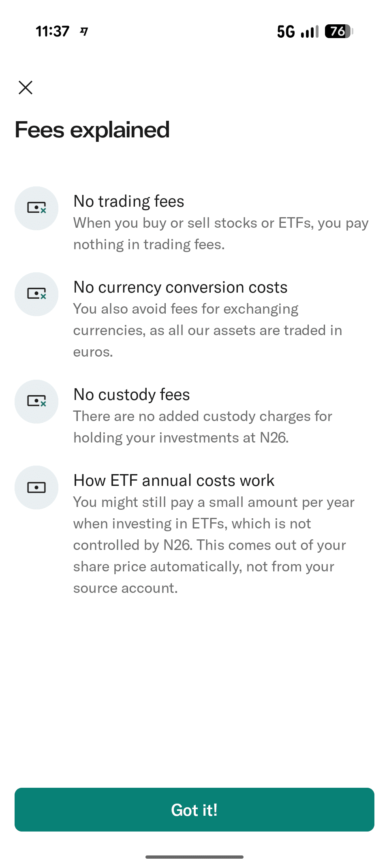Image resolution: width=389 pixels, height=868 pixels.
Task: Select the "No custody fees" heading
Action: (x=132, y=395)
